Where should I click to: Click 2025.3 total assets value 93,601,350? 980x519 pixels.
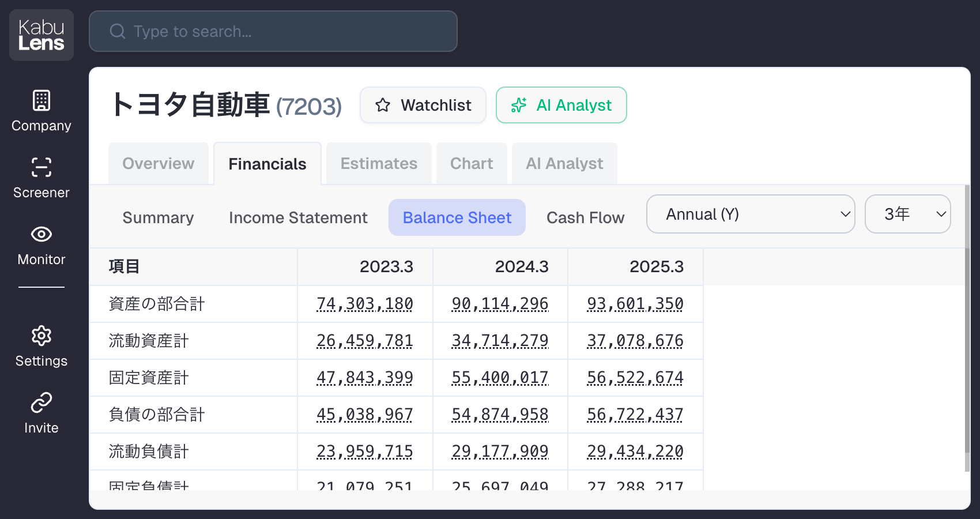(x=635, y=304)
